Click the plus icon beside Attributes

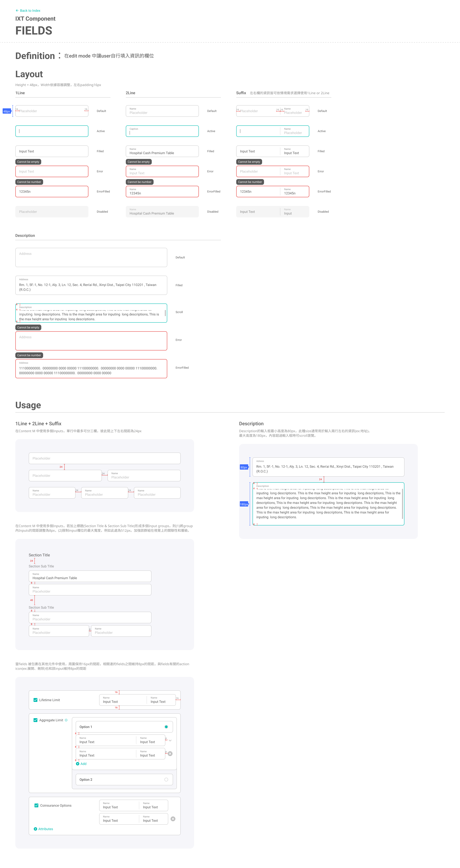[35, 829]
